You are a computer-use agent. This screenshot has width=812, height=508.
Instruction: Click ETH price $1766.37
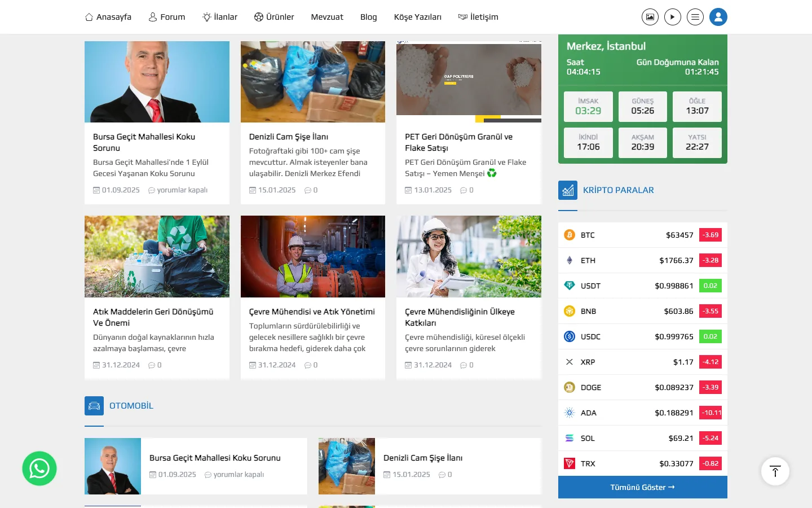pyautogui.click(x=676, y=260)
